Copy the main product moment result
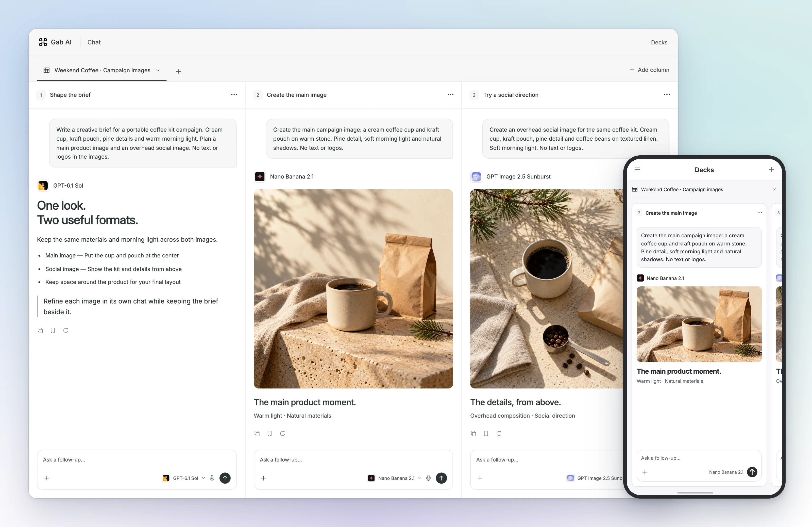The width and height of the screenshot is (812, 527). coord(257,433)
